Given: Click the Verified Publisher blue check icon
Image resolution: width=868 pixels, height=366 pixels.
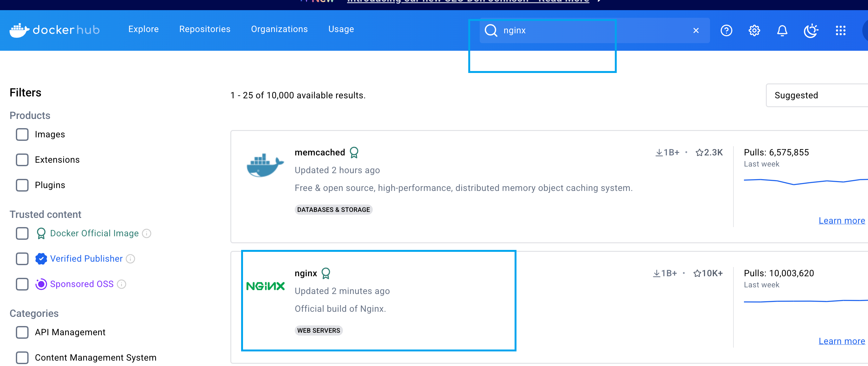Looking at the screenshot, I should click(x=41, y=258).
